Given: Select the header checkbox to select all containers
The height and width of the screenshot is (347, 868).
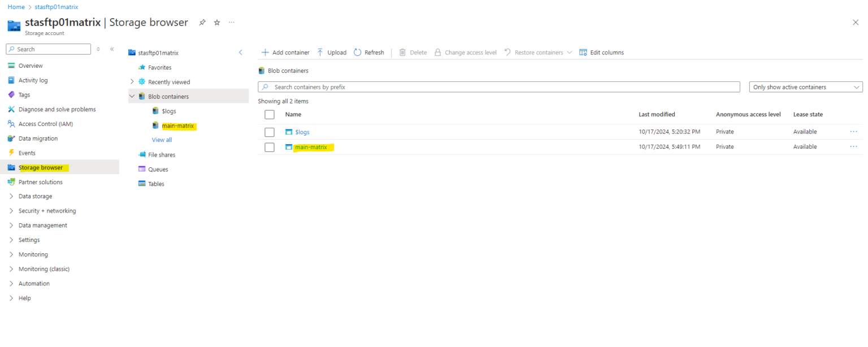Looking at the screenshot, I should [269, 114].
